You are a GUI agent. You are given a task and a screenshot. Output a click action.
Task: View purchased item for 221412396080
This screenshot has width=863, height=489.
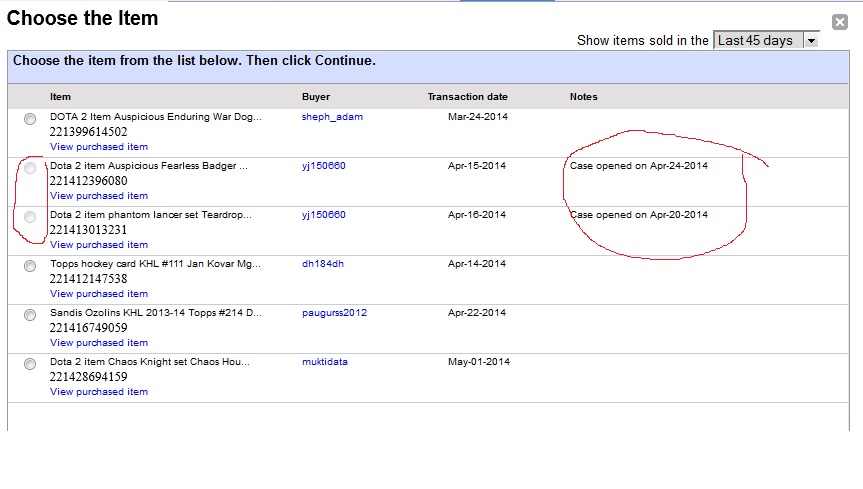[99, 196]
